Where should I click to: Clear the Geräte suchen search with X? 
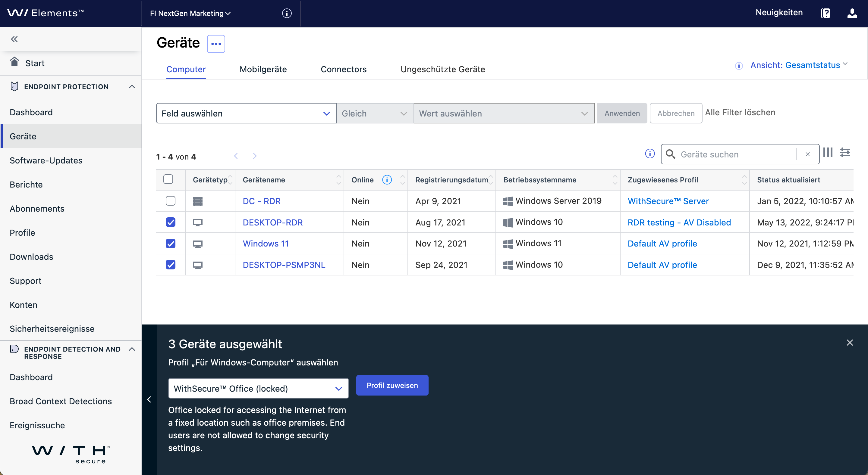807,154
